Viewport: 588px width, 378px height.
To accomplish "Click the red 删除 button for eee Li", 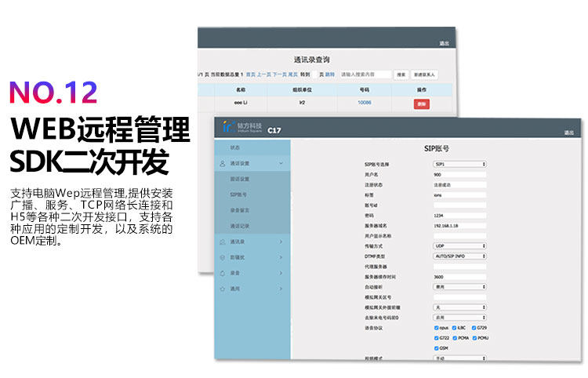I will [x=422, y=104].
